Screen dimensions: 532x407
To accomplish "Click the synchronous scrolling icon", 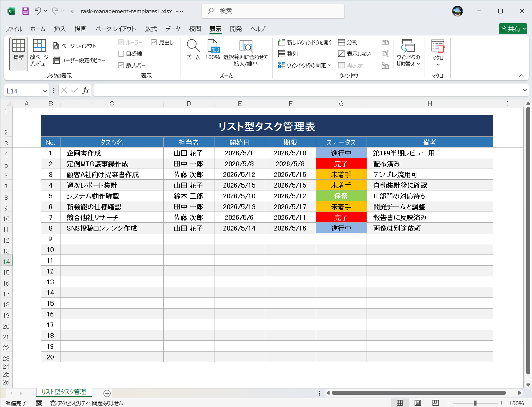I will coord(385,54).
